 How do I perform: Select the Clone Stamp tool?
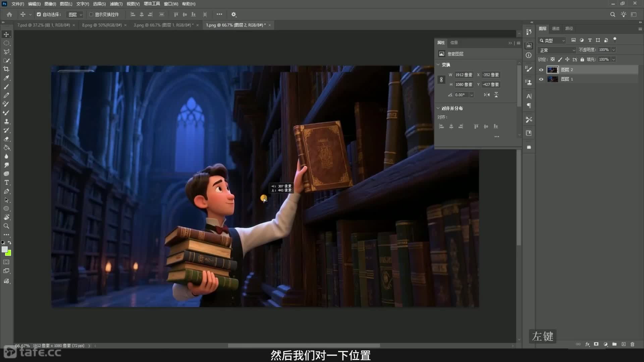(x=6, y=121)
